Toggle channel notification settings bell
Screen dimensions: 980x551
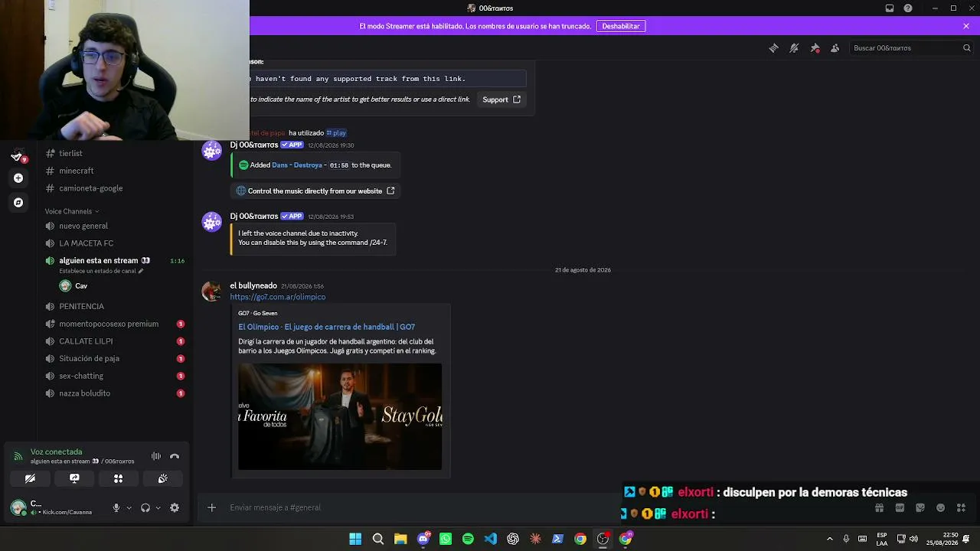794,48
